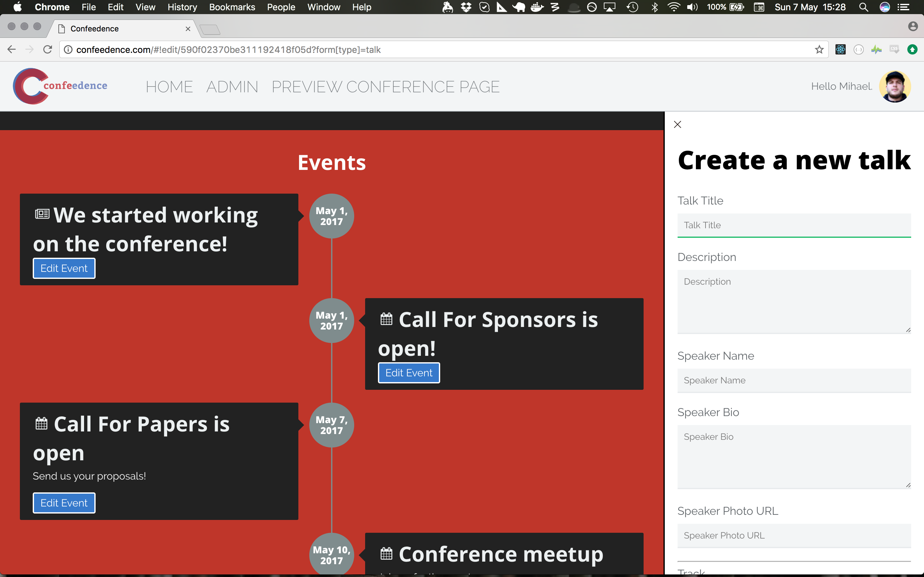Click the May 7, 2017 timeline marker
Viewport: 924px width, 577px height.
tap(331, 425)
